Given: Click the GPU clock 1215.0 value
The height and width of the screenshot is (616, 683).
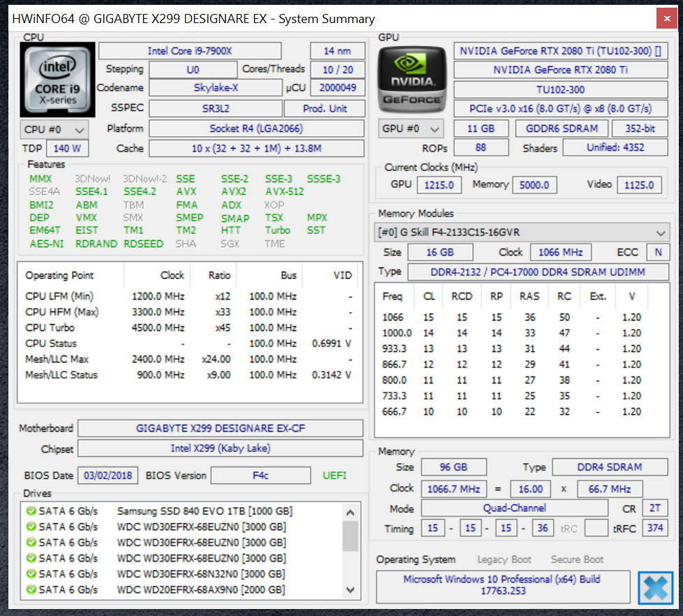Looking at the screenshot, I should tap(439, 184).
